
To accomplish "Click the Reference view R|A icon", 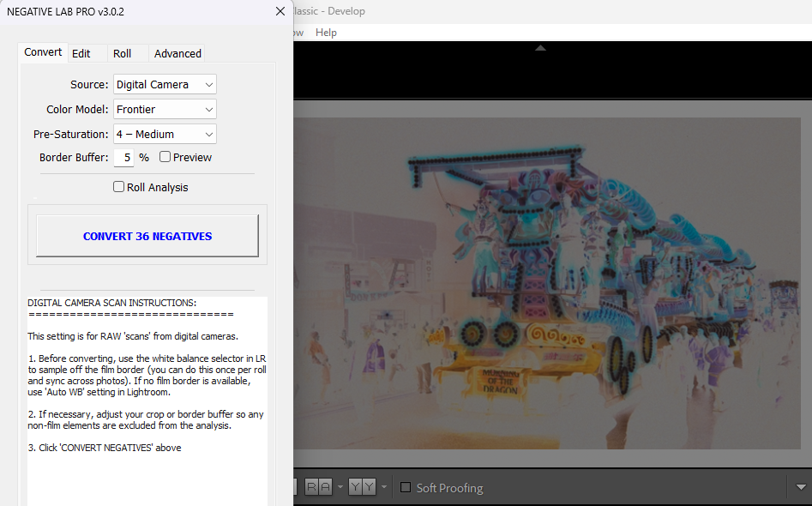I will pos(318,487).
